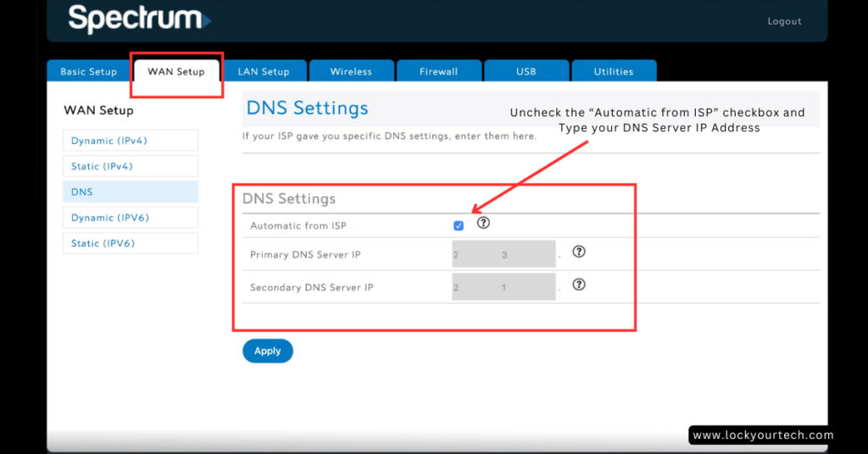868x454 pixels.
Task: Open the Firewall tab
Action: 438,71
